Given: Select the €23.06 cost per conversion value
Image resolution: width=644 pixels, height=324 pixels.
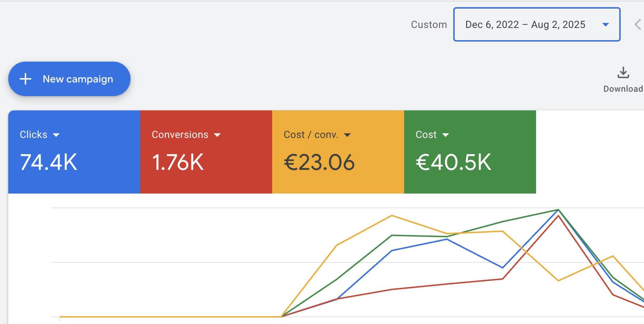Looking at the screenshot, I should tap(319, 162).
